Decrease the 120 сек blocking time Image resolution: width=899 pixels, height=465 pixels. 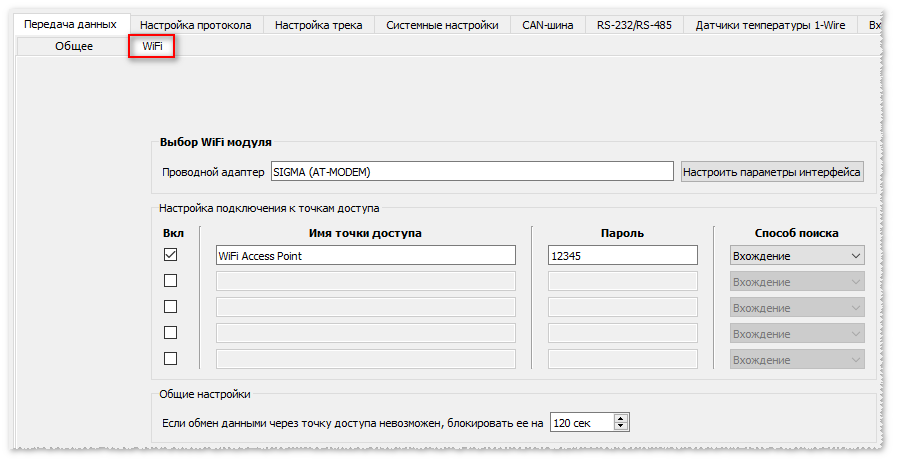point(621,427)
